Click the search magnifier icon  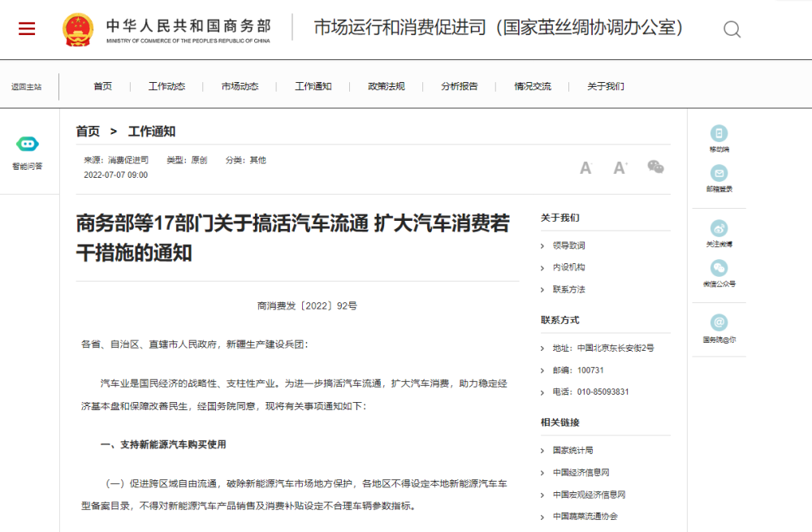click(732, 30)
